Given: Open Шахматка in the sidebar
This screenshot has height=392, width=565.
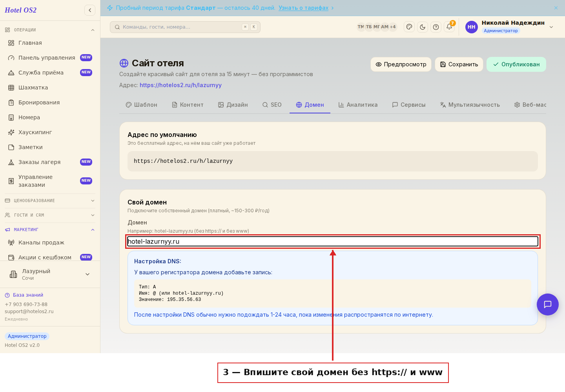Looking at the screenshot, I should (x=50, y=88).
